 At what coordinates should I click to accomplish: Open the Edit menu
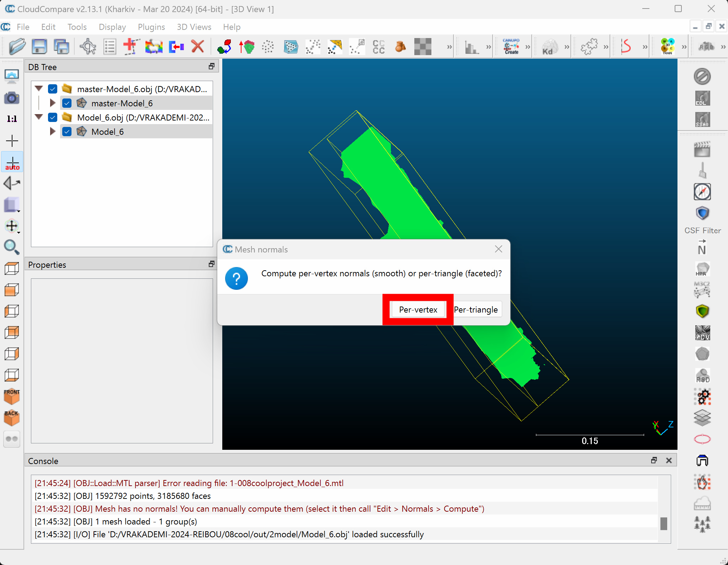pos(48,27)
